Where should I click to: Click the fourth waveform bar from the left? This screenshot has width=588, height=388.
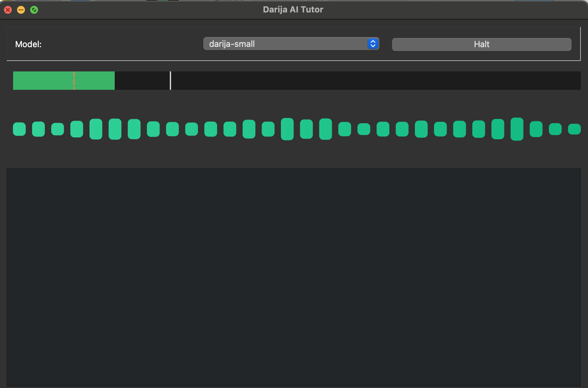tap(77, 129)
